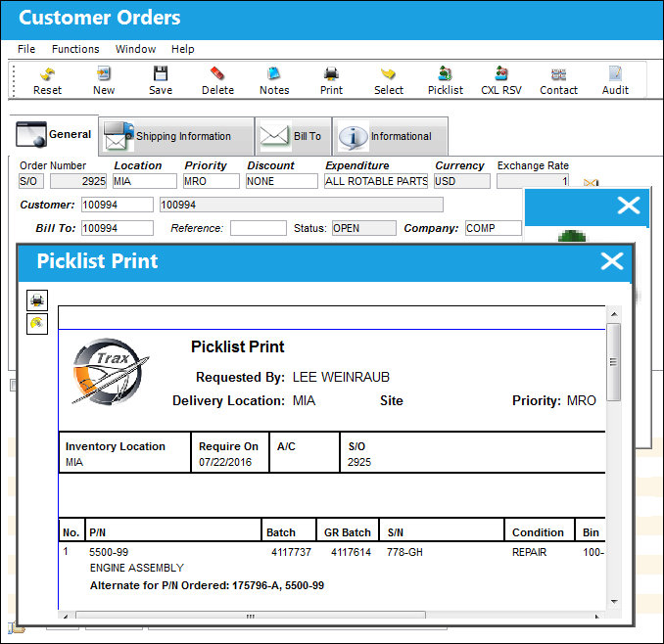The image size is (664, 644).
Task: Click the Trax logo in report
Action: [x=110, y=372]
